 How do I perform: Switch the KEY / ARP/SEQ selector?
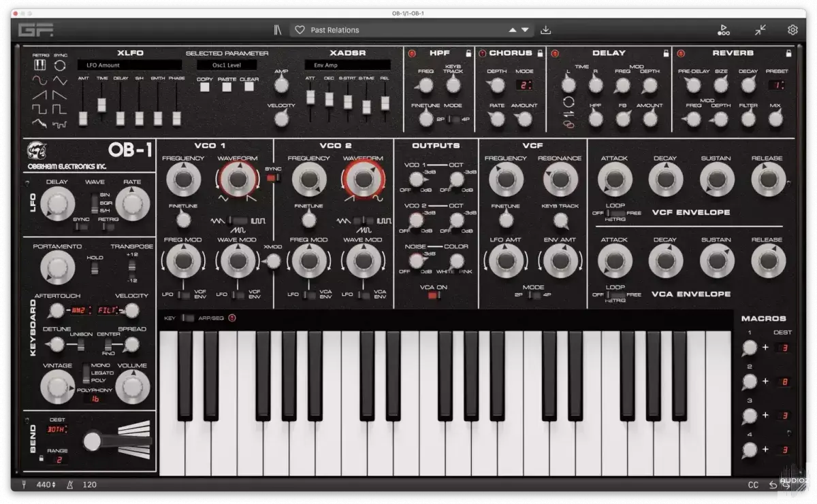tap(188, 318)
